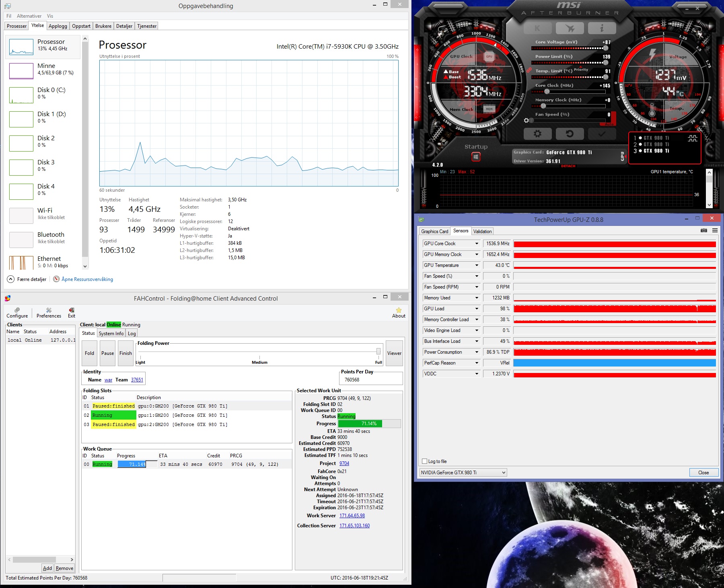Click the link icon between power and temp limits

coord(529,70)
